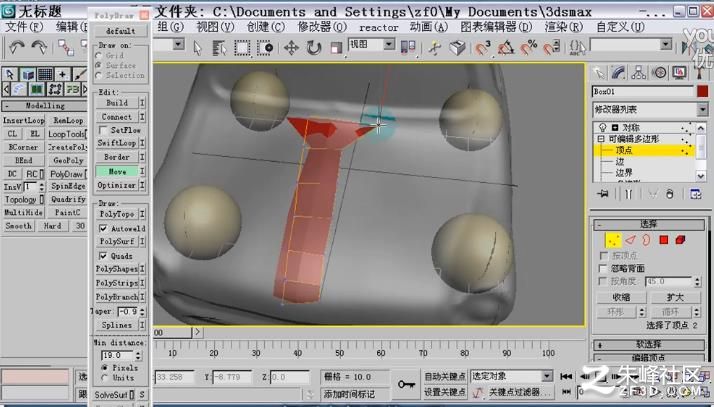Click the SwiftLoop button
This screenshot has width=714, height=407.
[x=117, y=143]
